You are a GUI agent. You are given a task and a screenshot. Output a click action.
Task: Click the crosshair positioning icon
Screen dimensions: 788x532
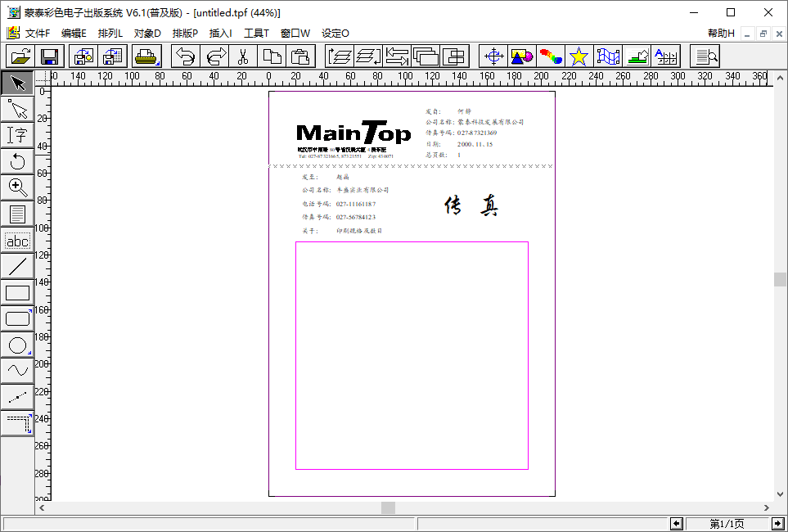coord(493,56)
